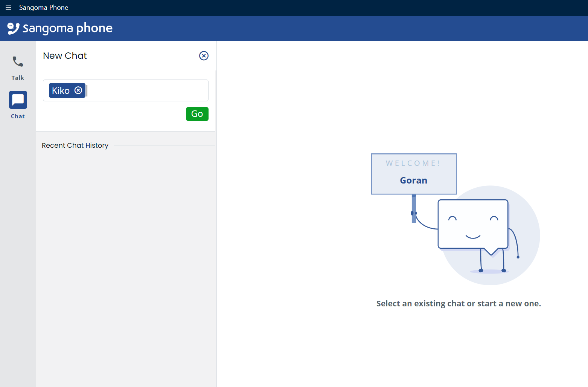Click the smiling chat mascot illustration
588x387 pixels.
pyautogui.click(x=473, y=226)
